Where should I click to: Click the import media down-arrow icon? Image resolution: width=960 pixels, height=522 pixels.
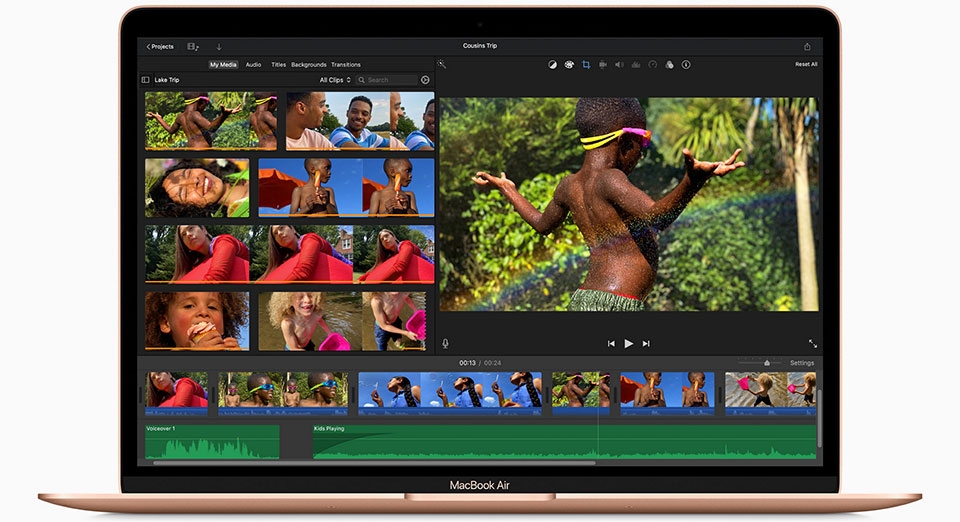[x=219, y=47]
